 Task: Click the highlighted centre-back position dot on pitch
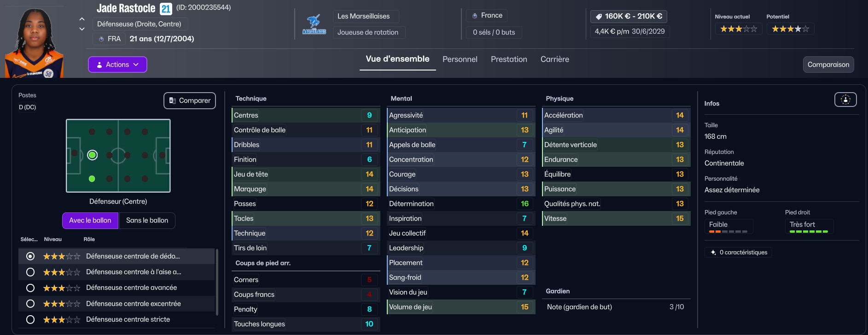click(93, 155)
